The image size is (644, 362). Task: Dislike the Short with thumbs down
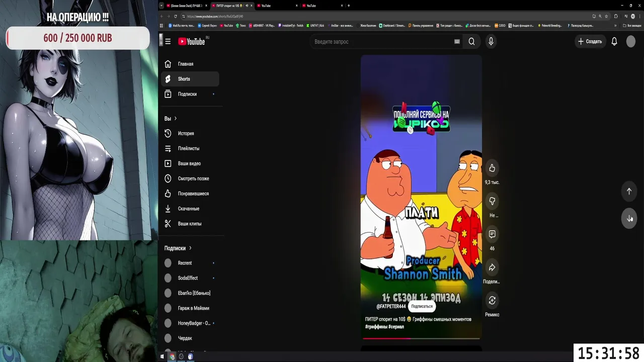492,201
